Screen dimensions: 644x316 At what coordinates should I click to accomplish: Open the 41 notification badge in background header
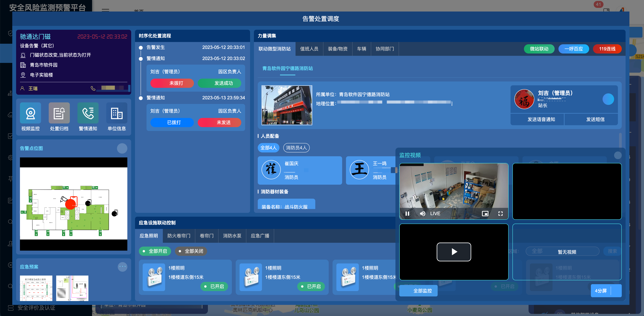tap(598, 4)
